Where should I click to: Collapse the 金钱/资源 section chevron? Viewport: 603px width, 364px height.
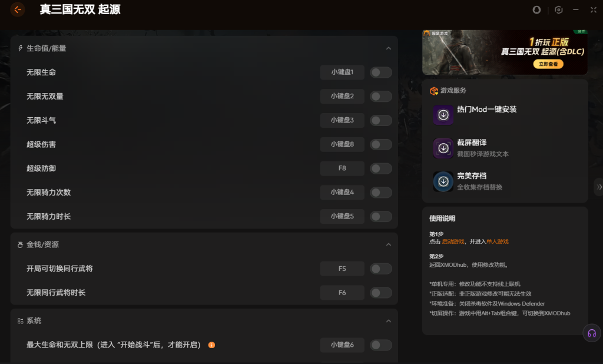(x=389, y=244)
